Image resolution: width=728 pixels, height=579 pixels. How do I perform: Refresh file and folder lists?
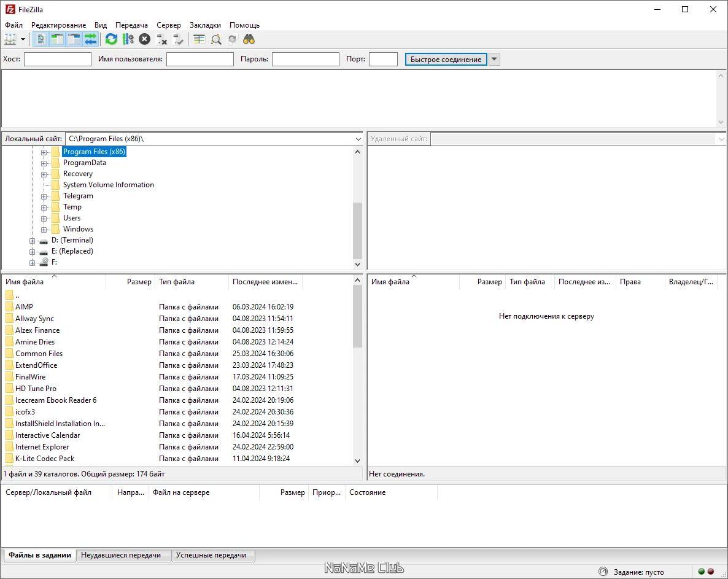(111, 39)
